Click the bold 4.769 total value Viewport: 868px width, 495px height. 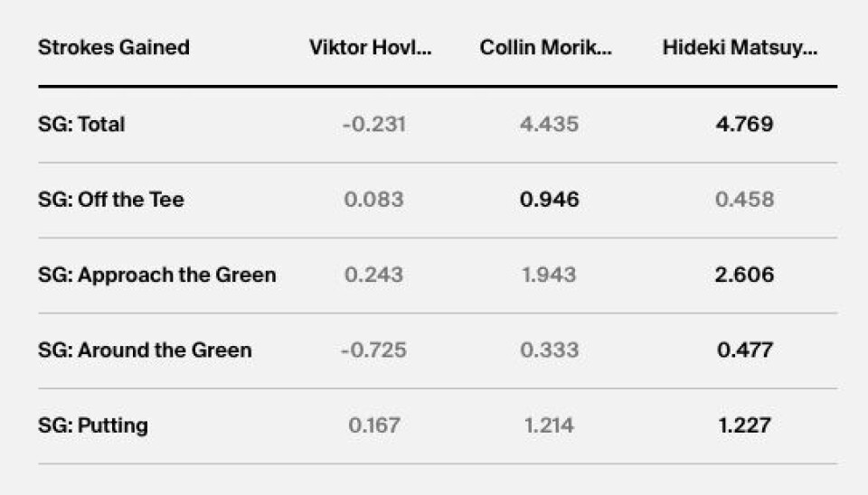pyautogui.click(x=744, y=124)
